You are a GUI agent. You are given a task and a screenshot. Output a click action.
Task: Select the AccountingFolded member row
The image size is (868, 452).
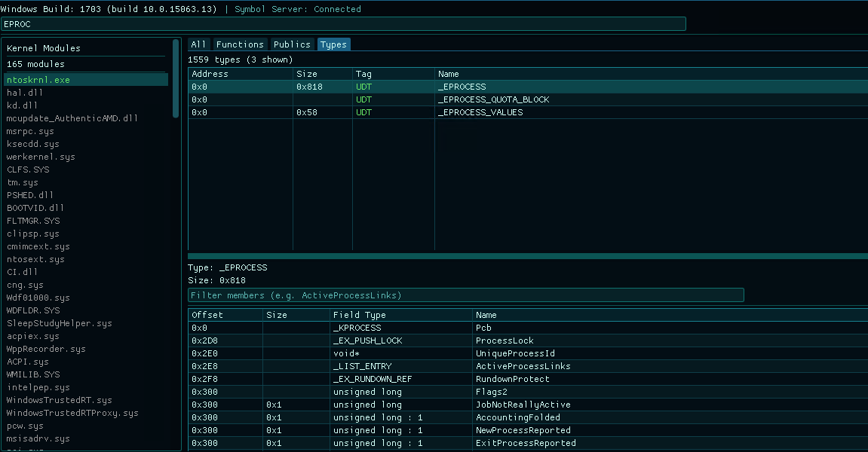tap(528, 417)
